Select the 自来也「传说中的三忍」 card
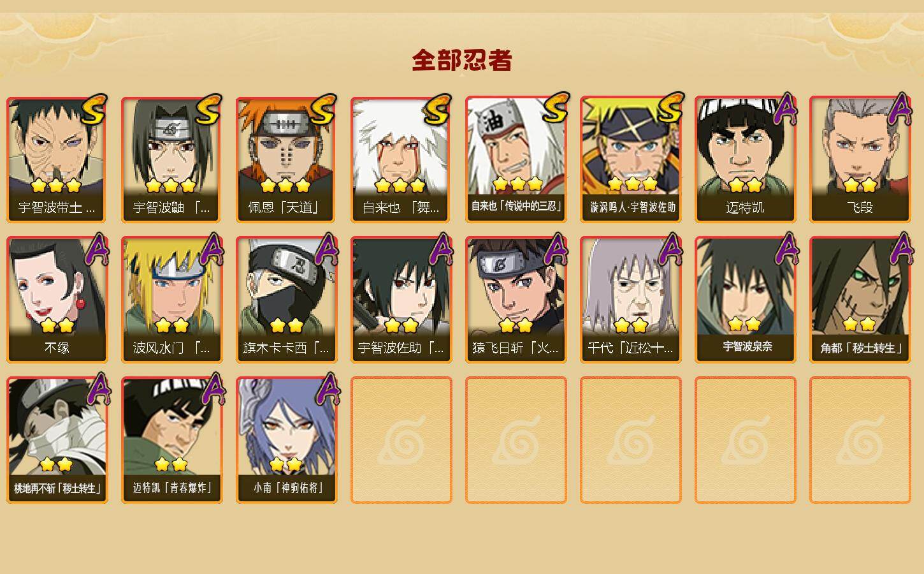The image size is (924, 574). tap(516, 159)
